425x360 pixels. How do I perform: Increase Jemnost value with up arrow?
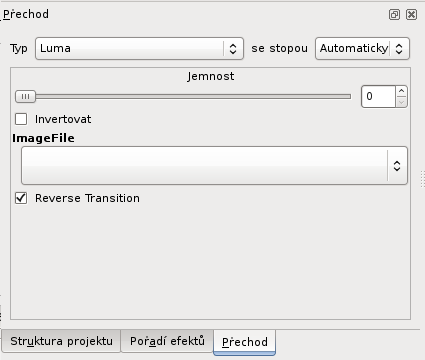click(x=401, y=91)
